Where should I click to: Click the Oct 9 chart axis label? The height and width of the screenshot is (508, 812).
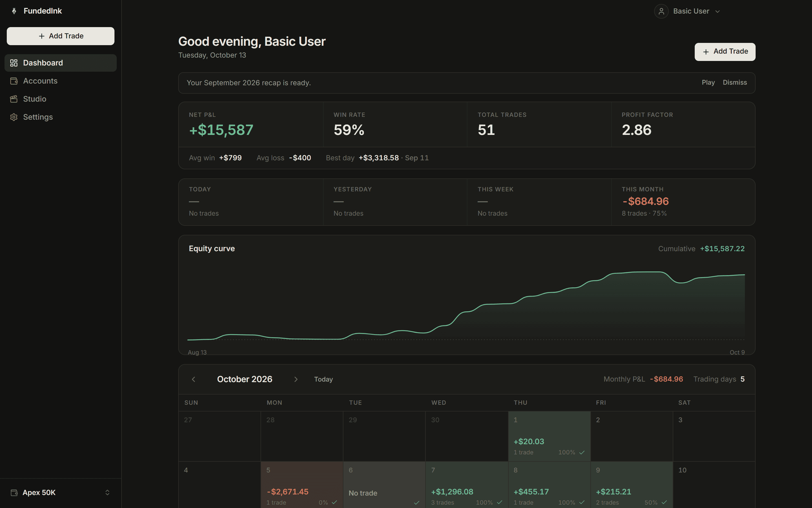737,352
